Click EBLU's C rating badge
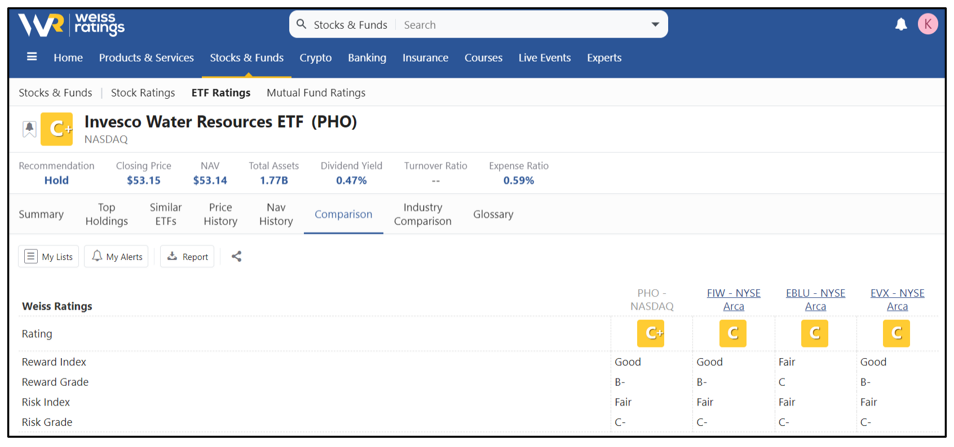The height and width of the screenshot is (447, 954). [815, 333]
